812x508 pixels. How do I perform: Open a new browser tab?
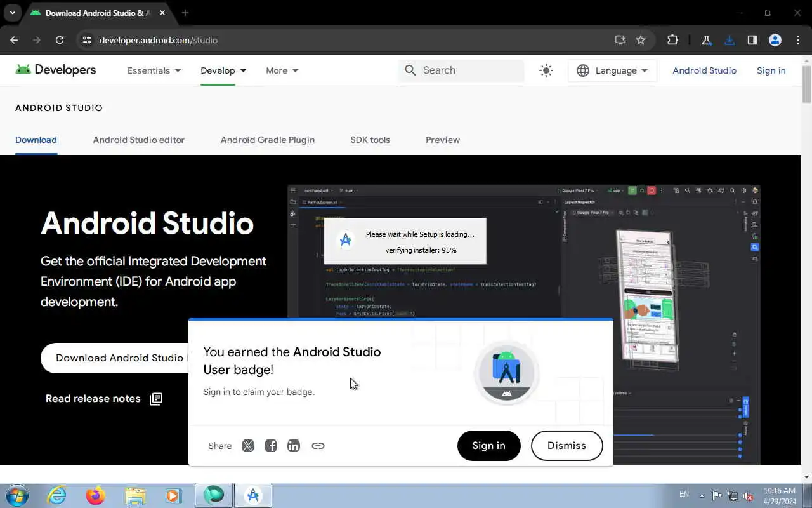[185, 13]
